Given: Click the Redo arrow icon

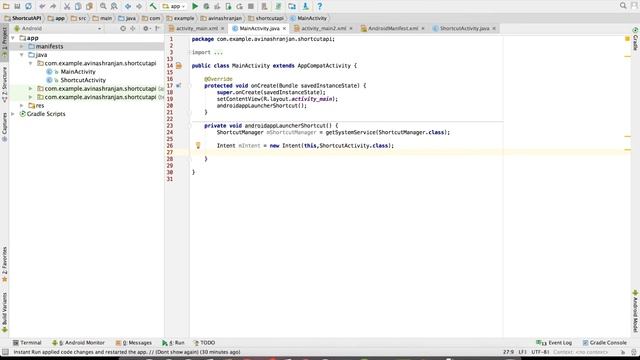Looking at the screenshot, I should coord(53,6).
